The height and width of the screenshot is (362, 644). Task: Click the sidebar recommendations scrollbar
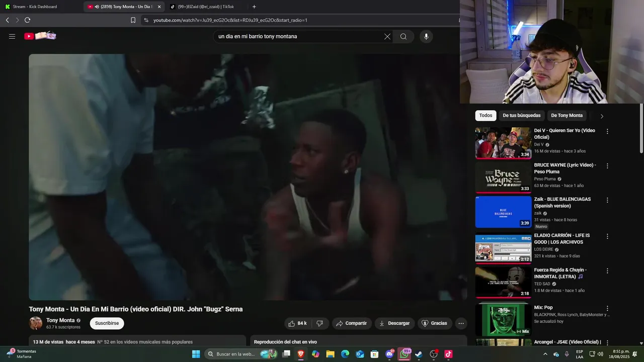pyautogui.click(x=641, y=129)
